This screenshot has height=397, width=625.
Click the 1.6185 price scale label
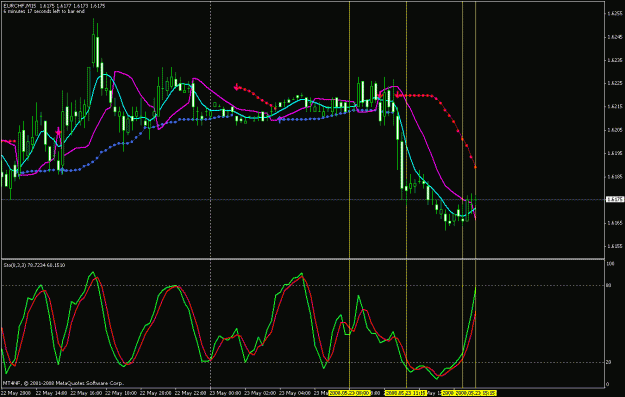point(615,177)
